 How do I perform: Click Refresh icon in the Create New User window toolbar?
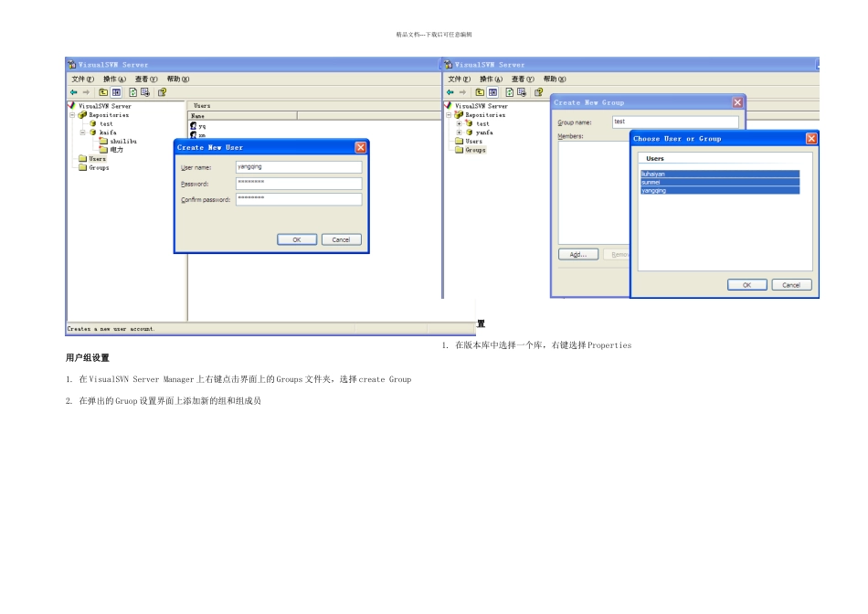(132, 92)
